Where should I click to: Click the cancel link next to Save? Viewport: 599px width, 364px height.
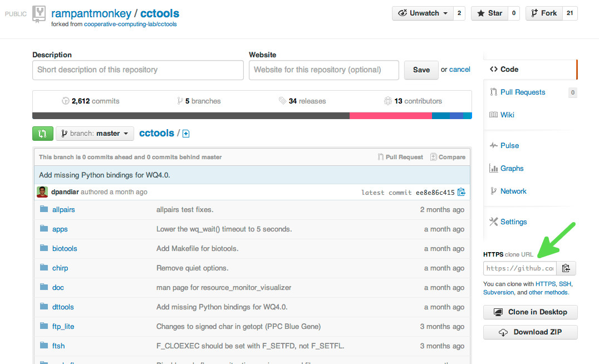click(x=460, y=70)
